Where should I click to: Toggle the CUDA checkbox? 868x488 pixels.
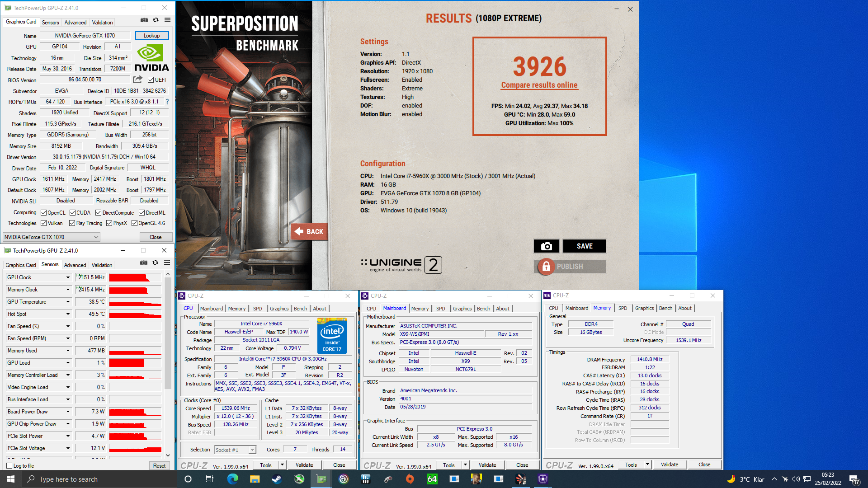72,213
